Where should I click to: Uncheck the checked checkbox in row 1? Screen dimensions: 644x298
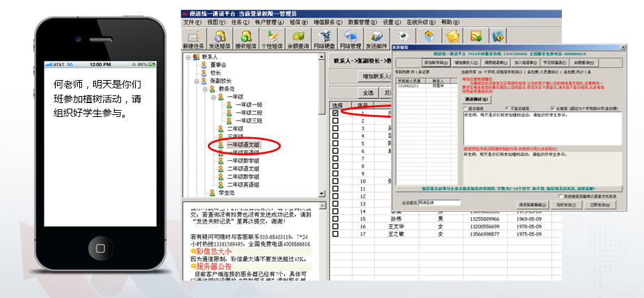pos(335,113)
